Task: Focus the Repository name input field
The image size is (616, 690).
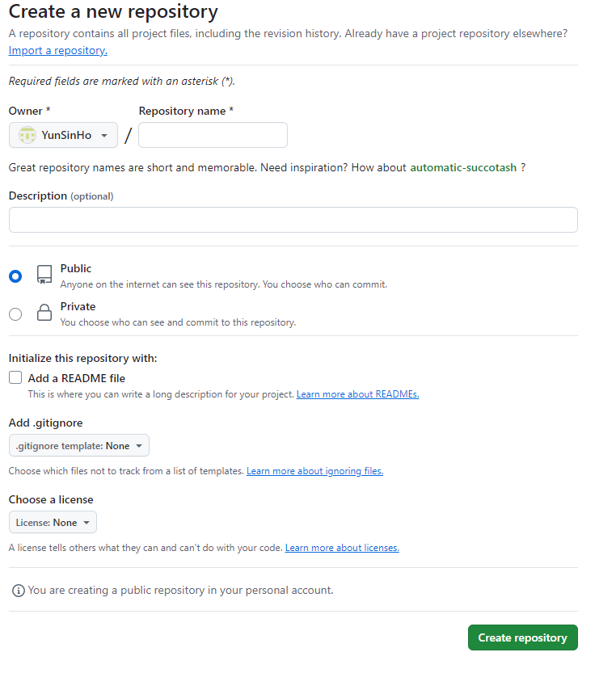Action: (x=213, y=135)
